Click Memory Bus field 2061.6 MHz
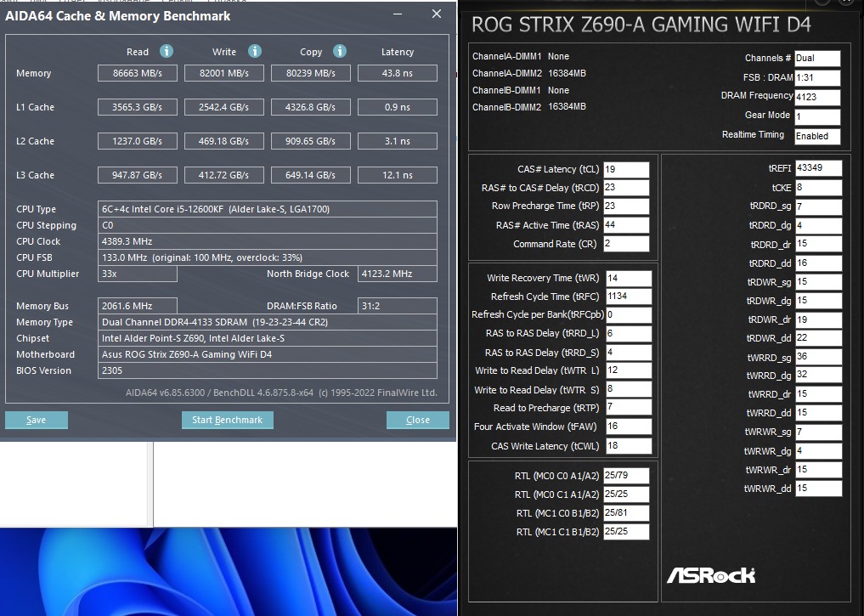Viewport: 864px width, 616px height. (x=138, y=306)
